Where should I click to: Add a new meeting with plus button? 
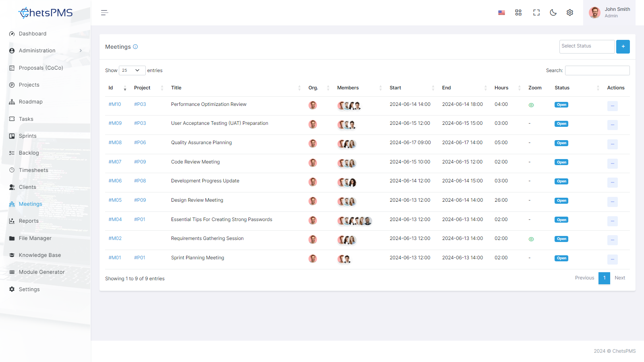tap(623, 47)
